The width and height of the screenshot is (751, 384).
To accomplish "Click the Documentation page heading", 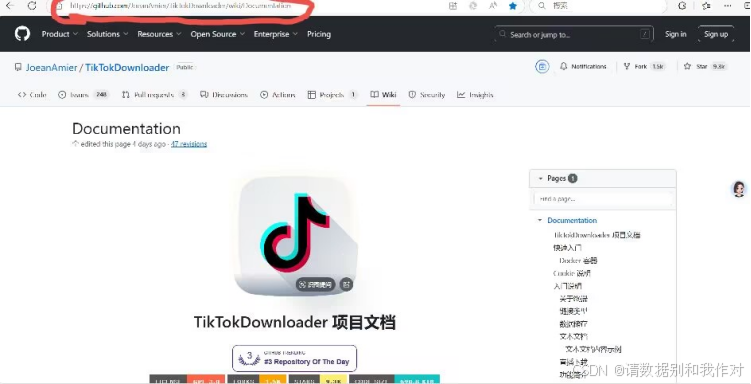I will pos(126,129).
